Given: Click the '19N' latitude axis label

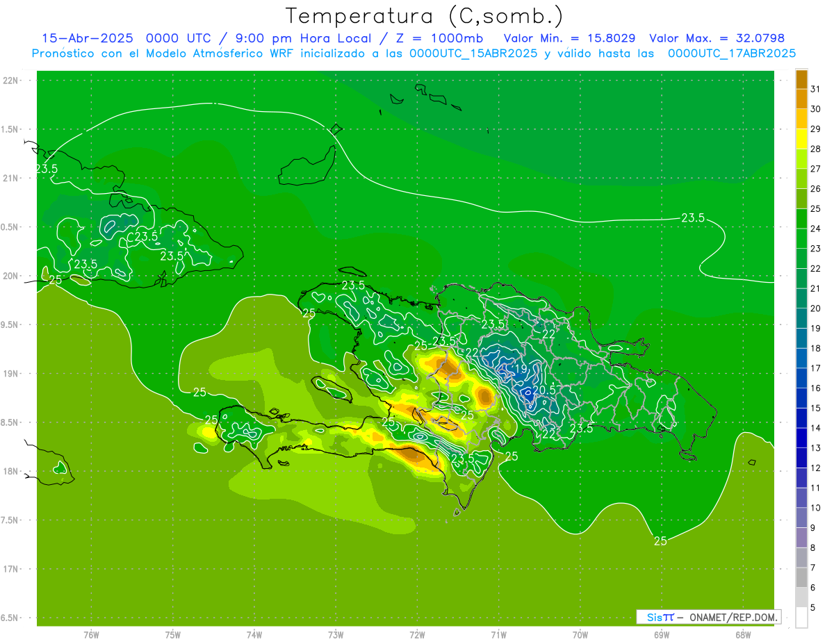Looking at the screenshot, I should (x=10, y=374).
